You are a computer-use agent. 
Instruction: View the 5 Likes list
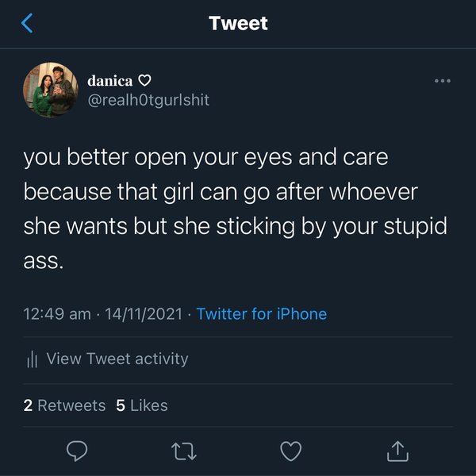pos(142,405)
